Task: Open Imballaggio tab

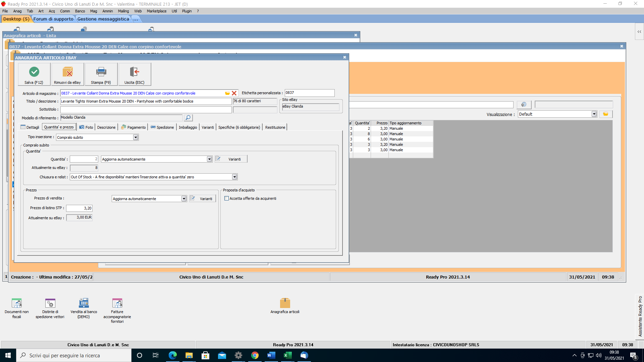Action: point(188,127)
